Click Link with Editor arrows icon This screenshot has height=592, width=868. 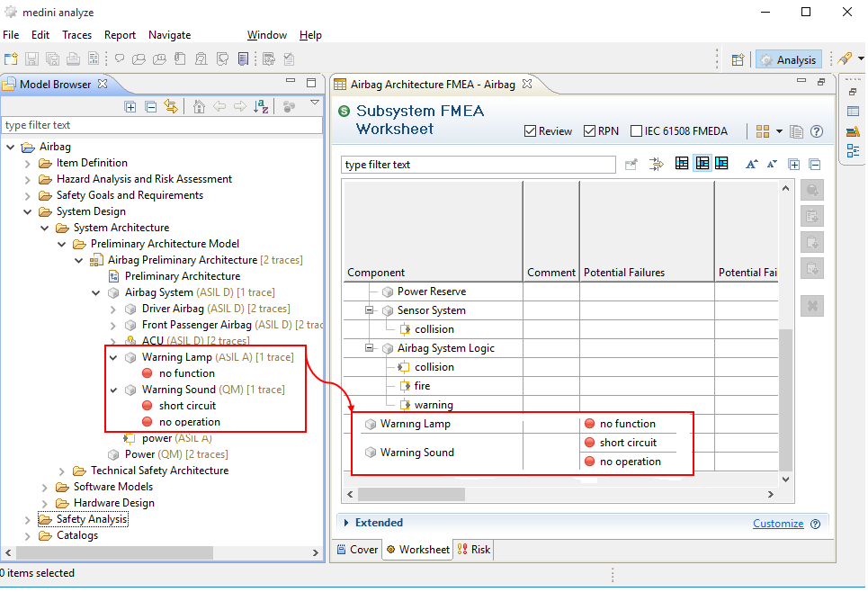(170, 106)
